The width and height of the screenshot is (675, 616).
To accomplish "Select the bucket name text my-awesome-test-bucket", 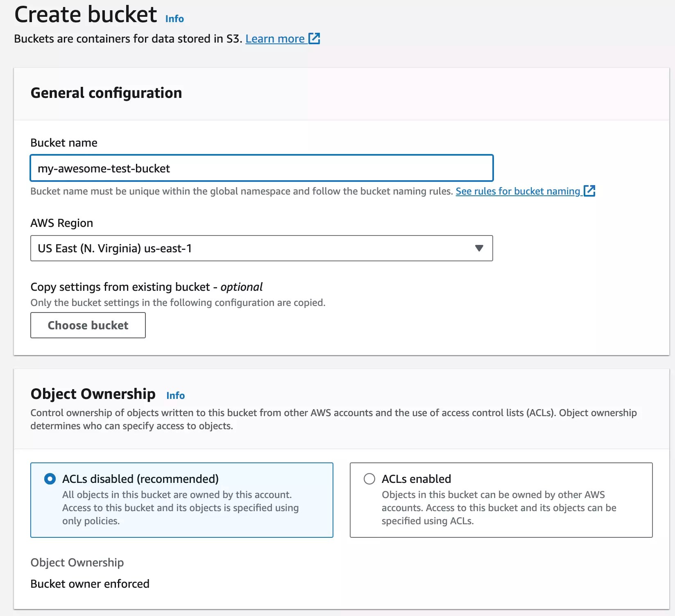I will [x=104, y=168].
